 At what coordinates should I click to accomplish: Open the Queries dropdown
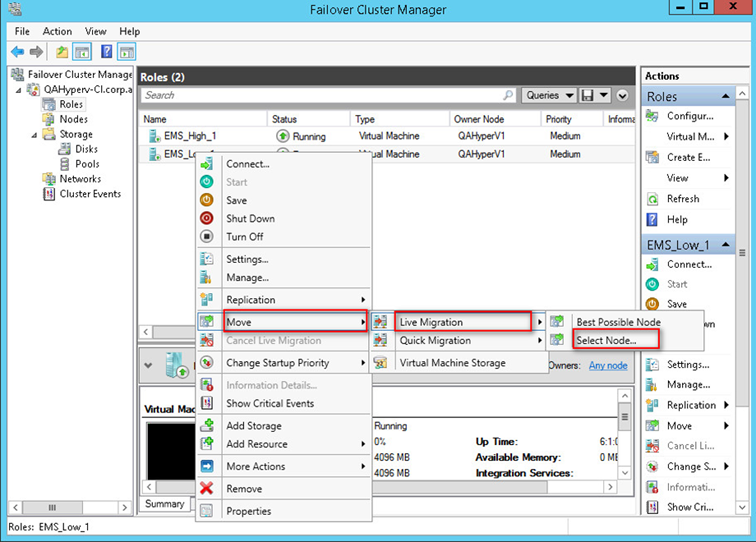[x=550, y=95]
